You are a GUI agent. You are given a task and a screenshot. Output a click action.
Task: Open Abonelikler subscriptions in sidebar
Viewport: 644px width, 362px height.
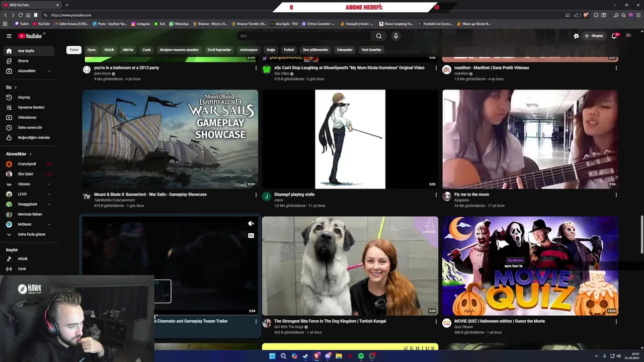[x=30, y=71]
